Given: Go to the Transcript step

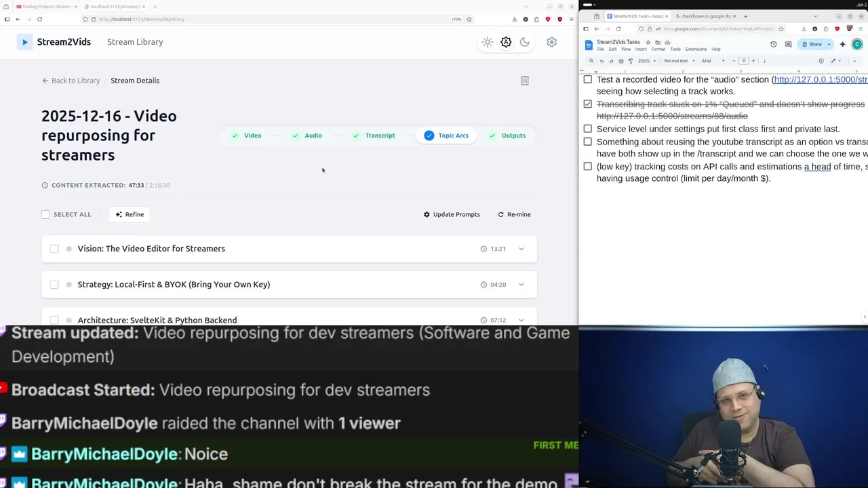Looking at the screenshot, I should [x=374, y=136].
